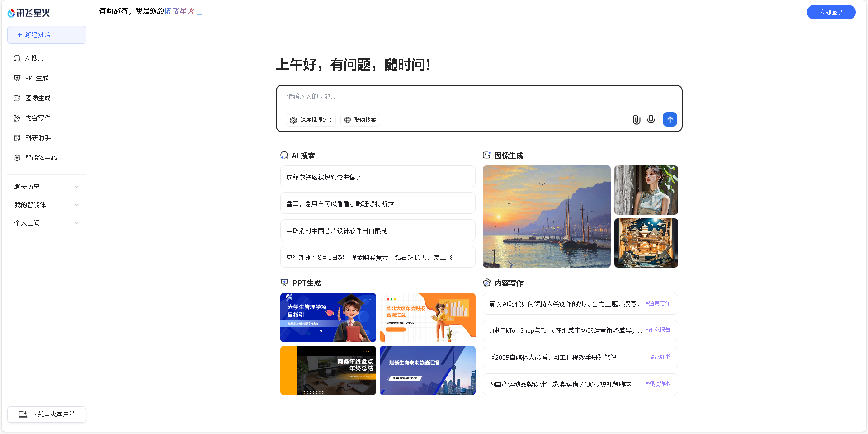Open 科研助手 from the sidebar

point(38,138)
